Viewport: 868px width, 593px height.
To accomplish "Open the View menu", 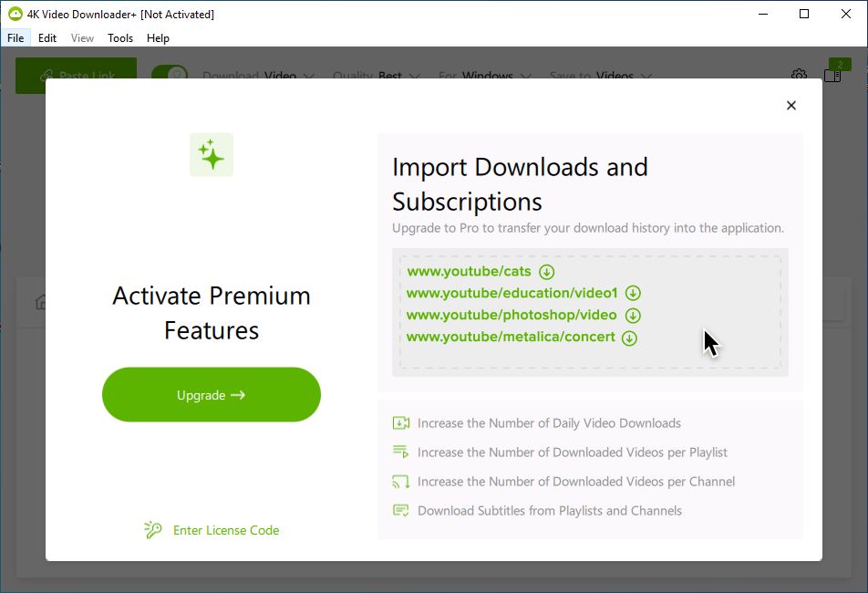I will (82, 38).
